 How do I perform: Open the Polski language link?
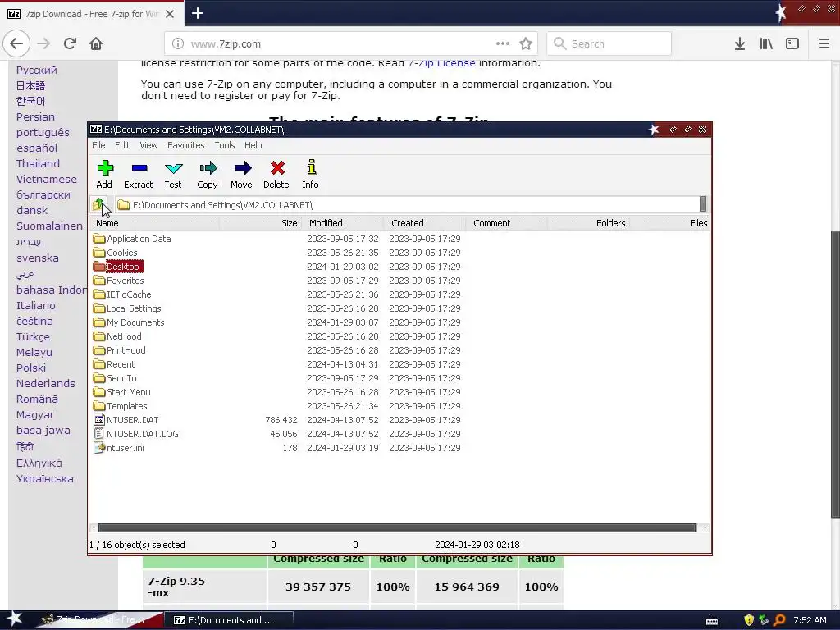(x=31, y=367)
